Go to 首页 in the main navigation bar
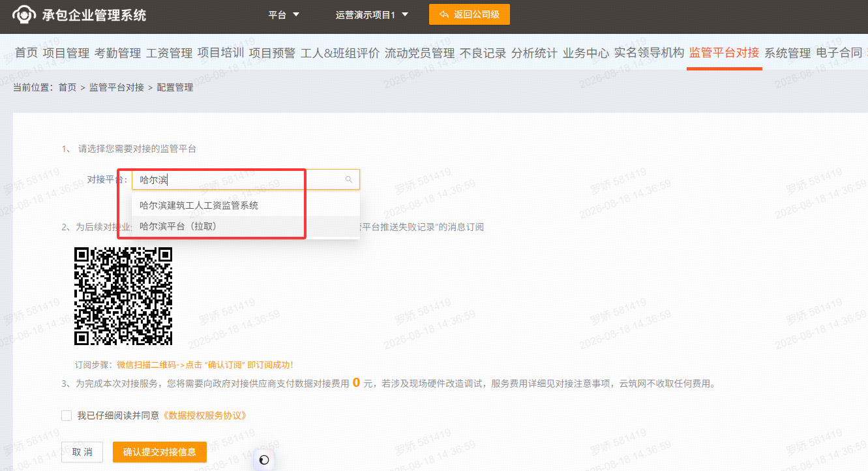 (26, 53)
